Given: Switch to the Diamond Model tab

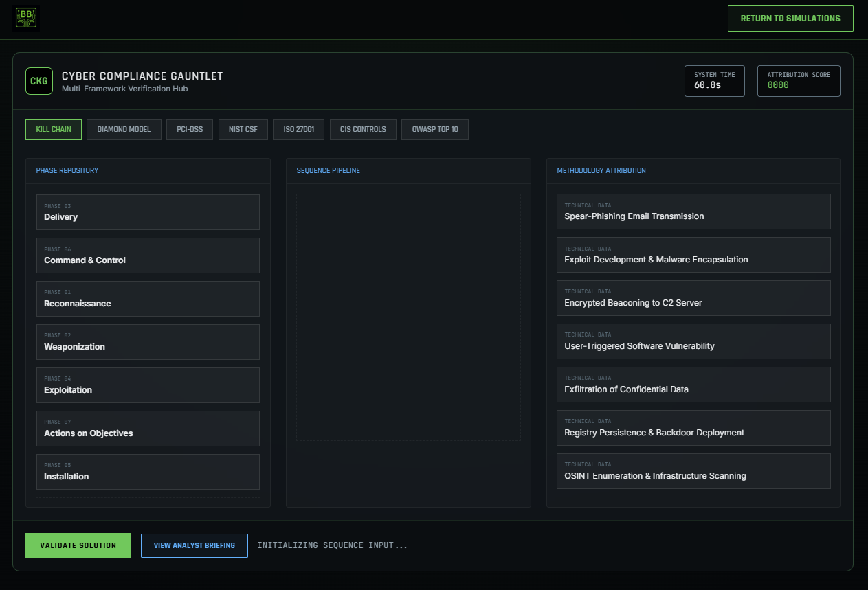Looking at the screenshot, I should pyautogui.click(x=124, y=129).
